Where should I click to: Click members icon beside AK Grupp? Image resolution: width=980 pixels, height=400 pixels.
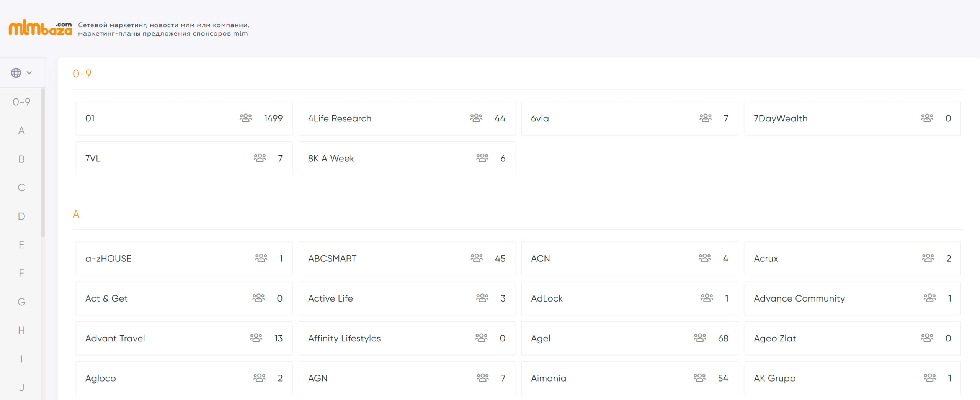(x=930, y=378)
